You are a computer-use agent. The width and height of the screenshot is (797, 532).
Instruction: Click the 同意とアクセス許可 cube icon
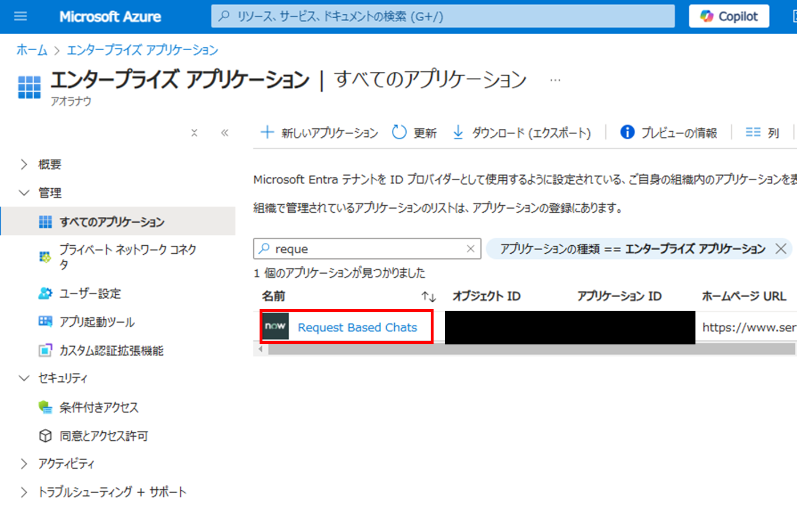tap(45, 436)
